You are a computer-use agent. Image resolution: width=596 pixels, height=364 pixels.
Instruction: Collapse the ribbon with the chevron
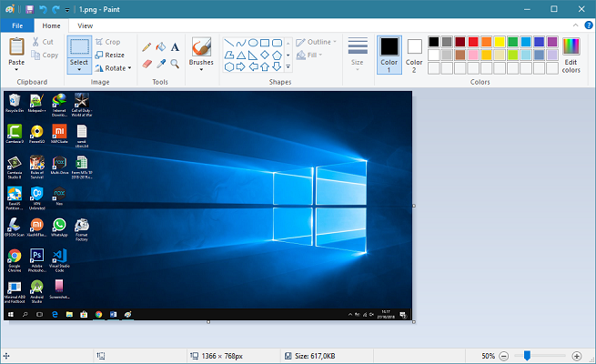pos(575,25)
